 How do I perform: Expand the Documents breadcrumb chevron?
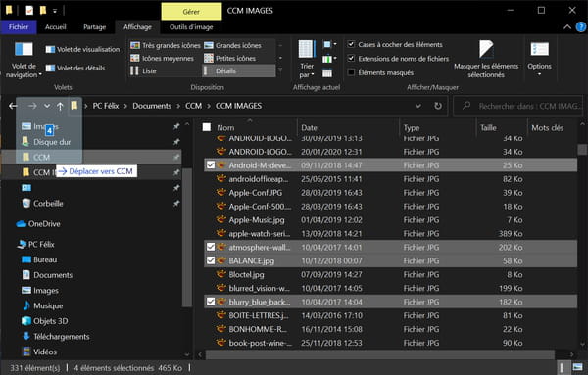(x=178, y=106)
